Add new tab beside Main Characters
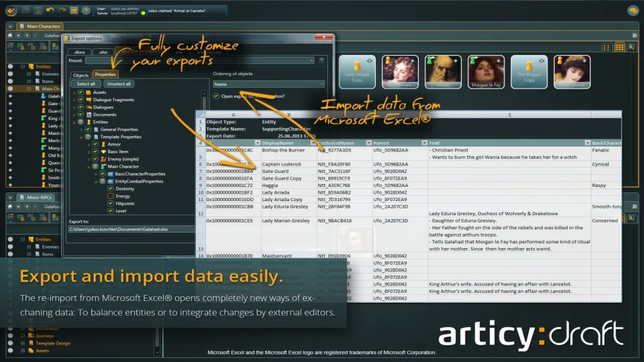This screenshot has height=362, width=644. pyautogui.click(x=10, y=26)
